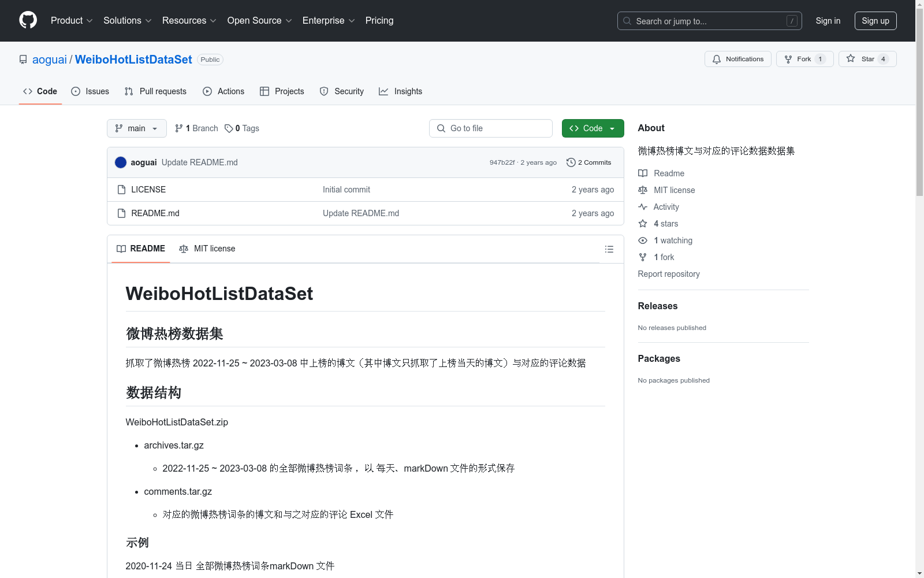
Task: Open commit hash 947b22f
Action: tap(502, 162)
